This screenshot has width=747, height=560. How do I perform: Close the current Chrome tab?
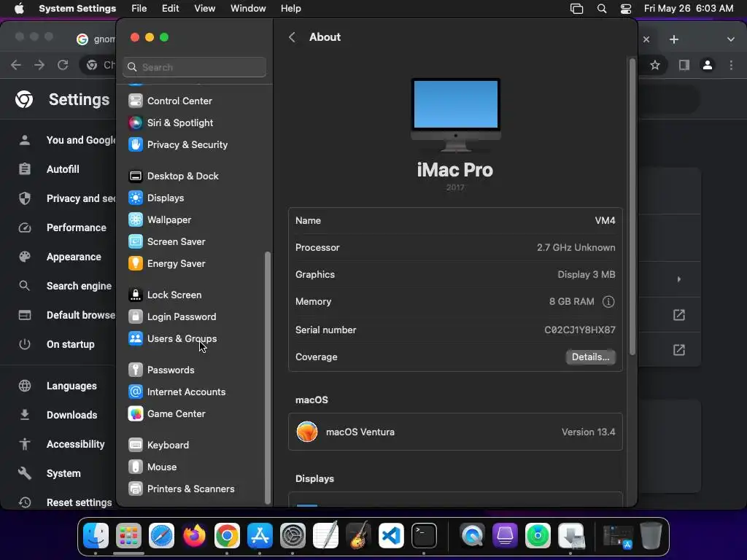pos(646,39)
